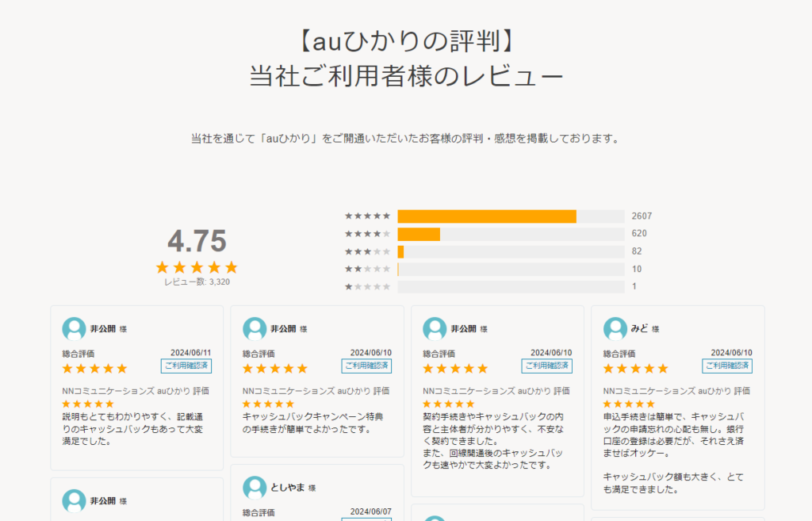Click ご利用確認済 badge on 2024/06/11 review
Screen dimensions: 812x521
coord(186,366)
